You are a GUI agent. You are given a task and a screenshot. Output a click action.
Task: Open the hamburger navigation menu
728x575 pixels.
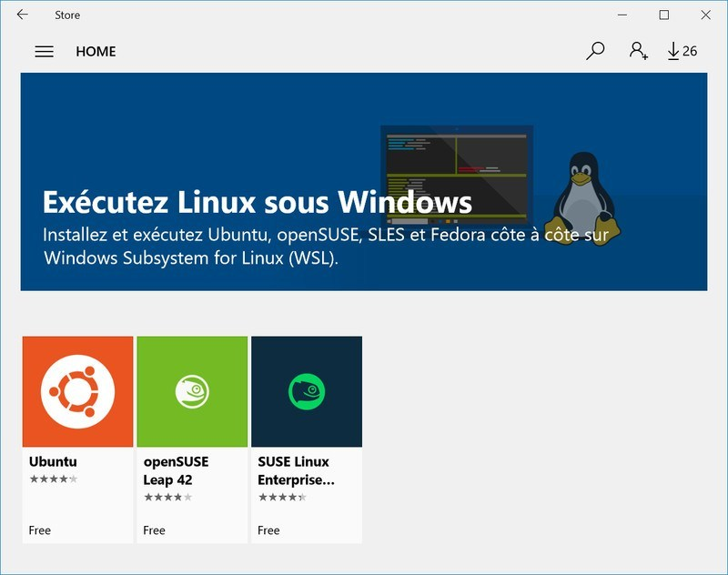click(x=44, y=52)
